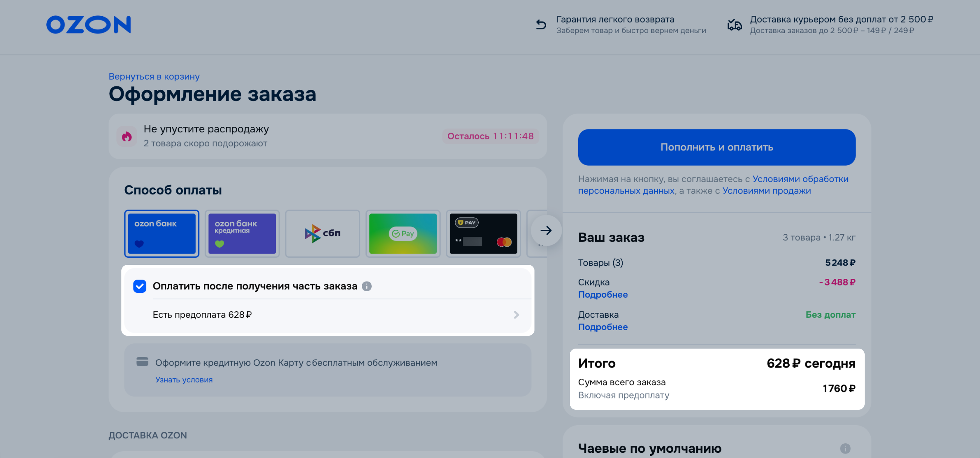Click the OZON logo

88,25
